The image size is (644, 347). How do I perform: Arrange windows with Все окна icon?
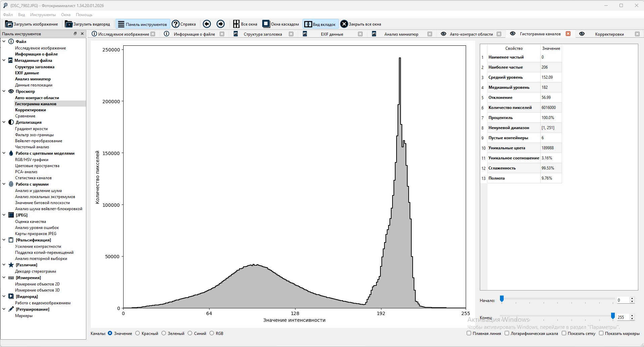tap(236, 24)
